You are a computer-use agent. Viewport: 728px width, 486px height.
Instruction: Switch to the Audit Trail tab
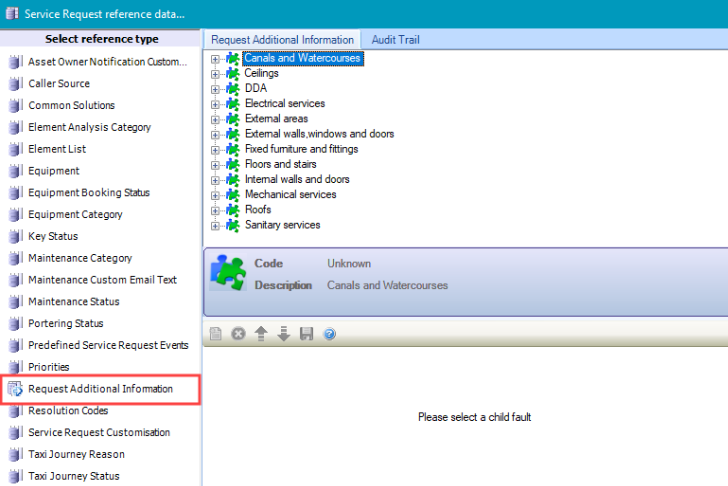pyautogui.click(x=395, y=40)
